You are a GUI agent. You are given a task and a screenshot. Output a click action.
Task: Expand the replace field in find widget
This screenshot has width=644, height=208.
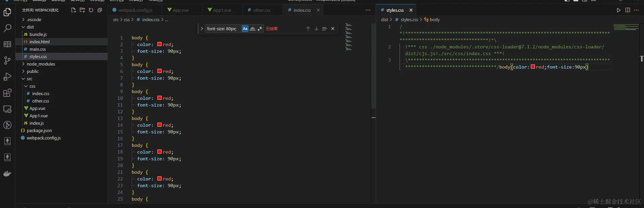tap(201, 29)
